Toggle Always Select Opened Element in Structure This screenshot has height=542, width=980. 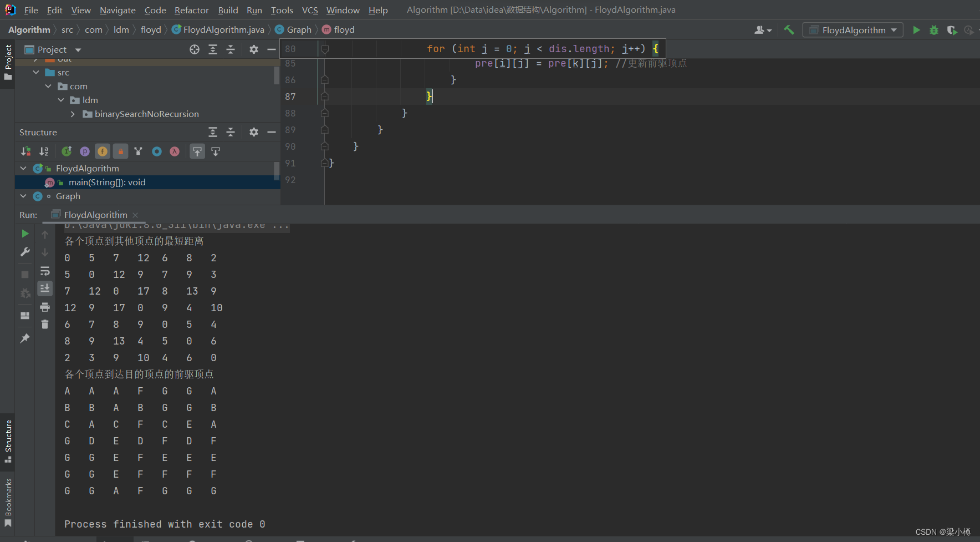click(x=197, y=151)
